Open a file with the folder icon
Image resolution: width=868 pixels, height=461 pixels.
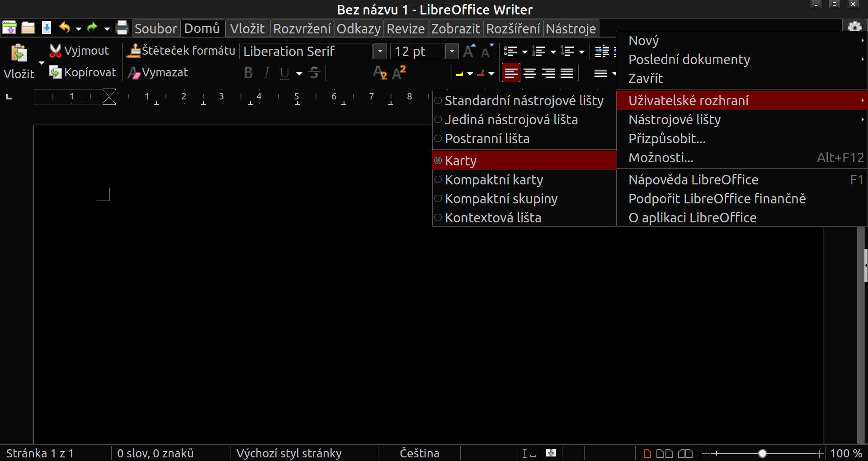point(28,28)
